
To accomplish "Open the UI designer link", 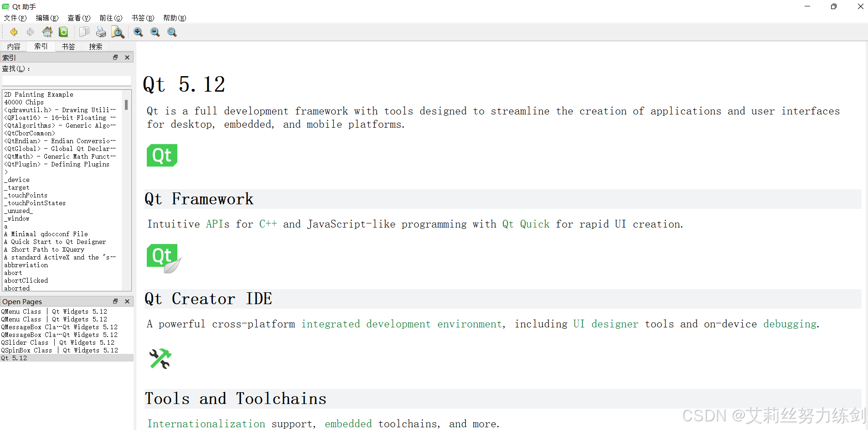I will coord(606,324).
